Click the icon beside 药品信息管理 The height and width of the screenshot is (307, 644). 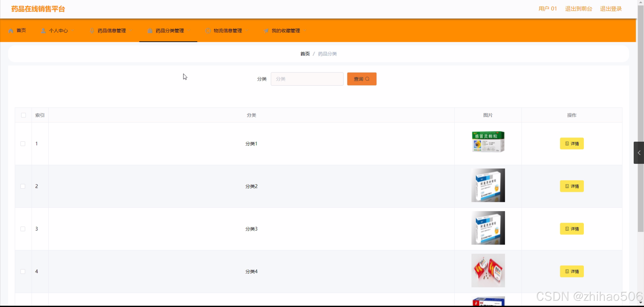(92, 31)
